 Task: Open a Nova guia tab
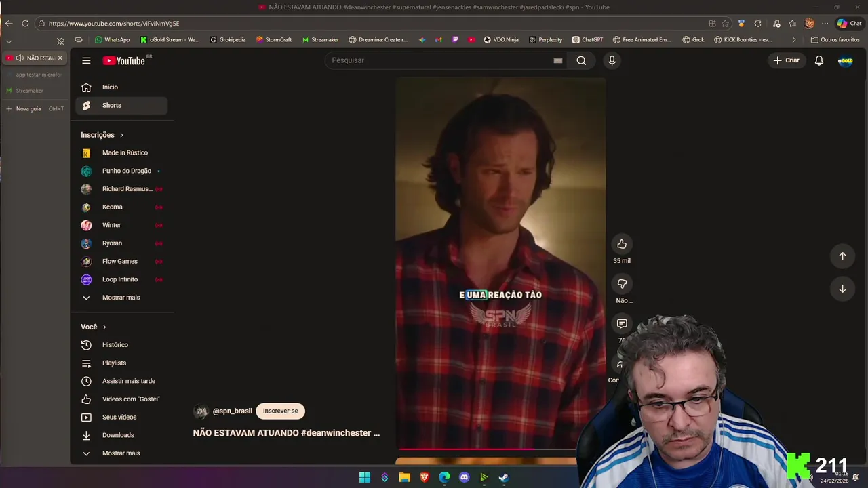click(35, 108)
